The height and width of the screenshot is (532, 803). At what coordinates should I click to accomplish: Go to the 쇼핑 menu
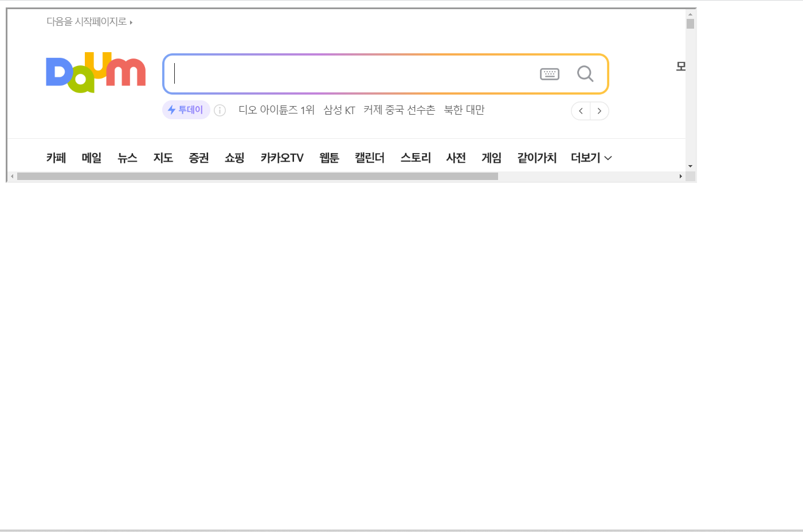(234, 158)
